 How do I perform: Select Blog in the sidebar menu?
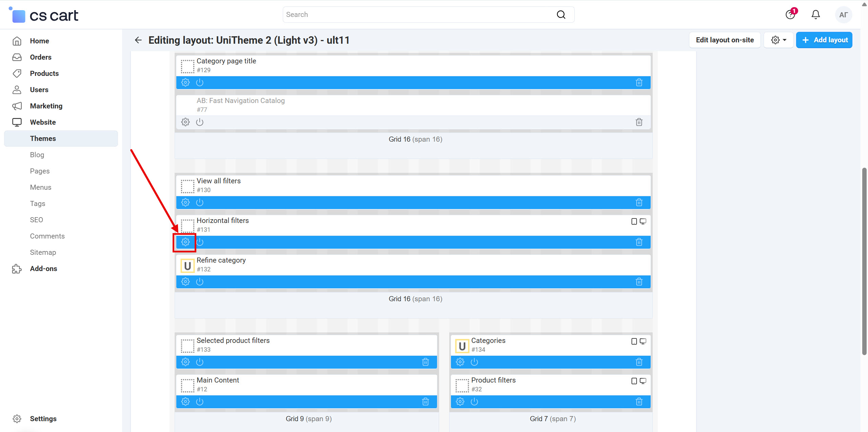[x=37, y=155]
